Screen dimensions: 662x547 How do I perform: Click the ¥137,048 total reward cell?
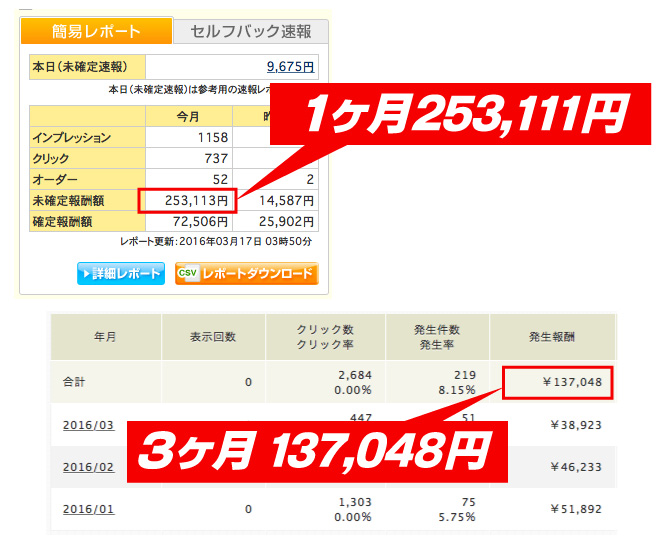[x=558, y=382]
